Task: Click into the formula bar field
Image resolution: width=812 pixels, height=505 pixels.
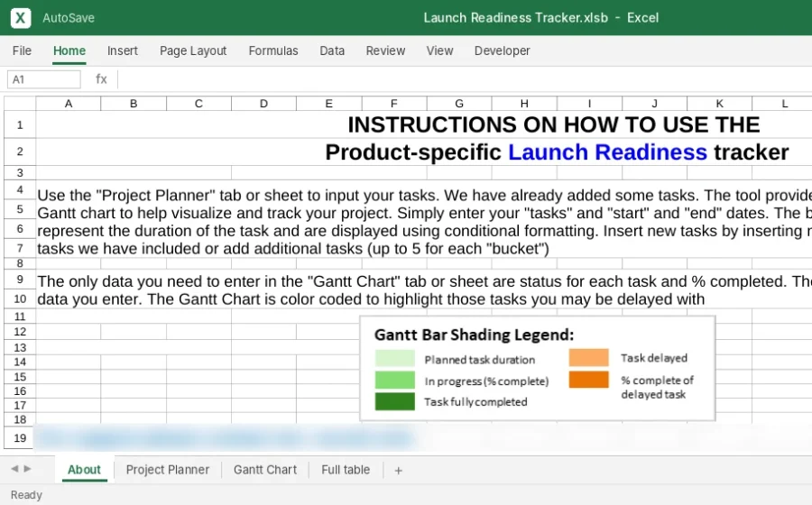Action: coord(465,79)
